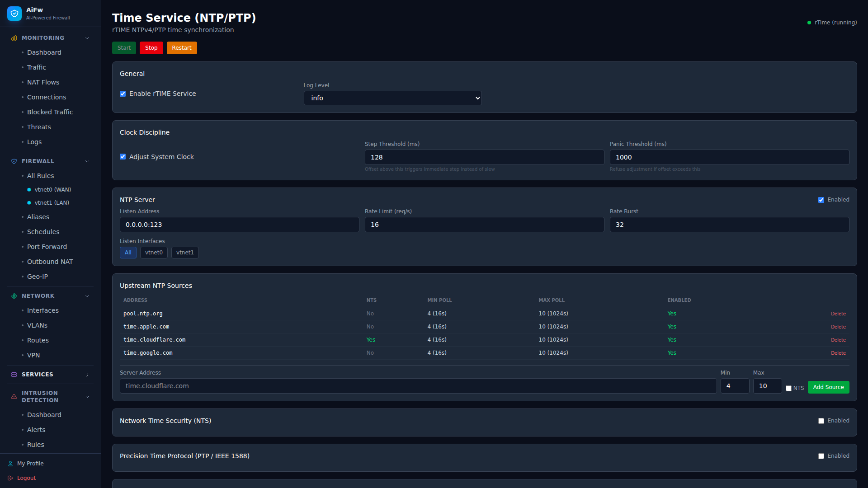Open the Traffic menu item
The width and height of the screenshot is (868, 488).
pos(36,67)
